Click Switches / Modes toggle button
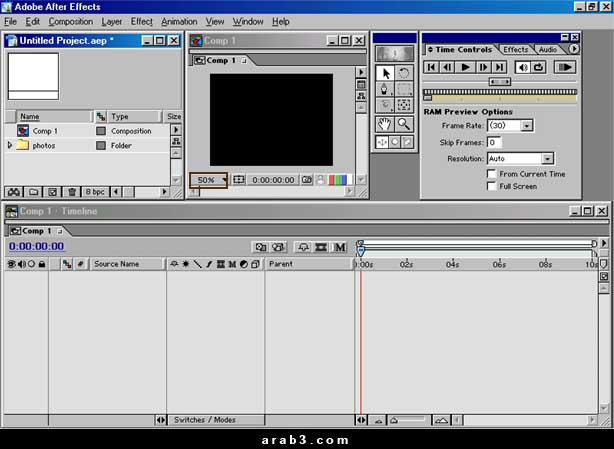The image size is (614, 449). [216, 420]
